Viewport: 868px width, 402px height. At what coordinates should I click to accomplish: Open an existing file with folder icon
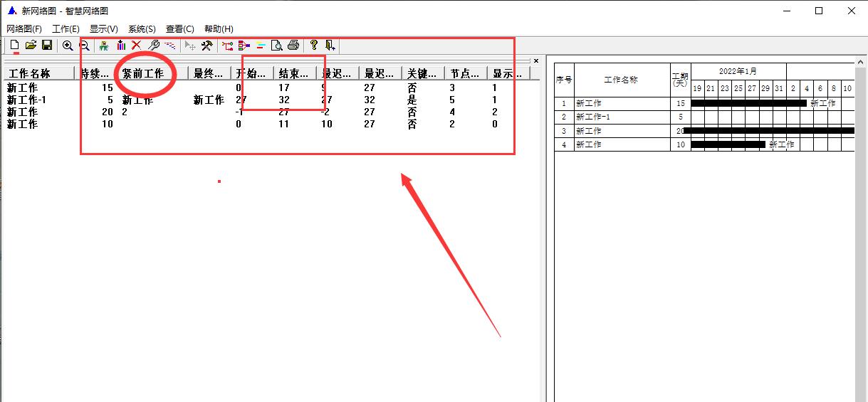coord(31,46)
